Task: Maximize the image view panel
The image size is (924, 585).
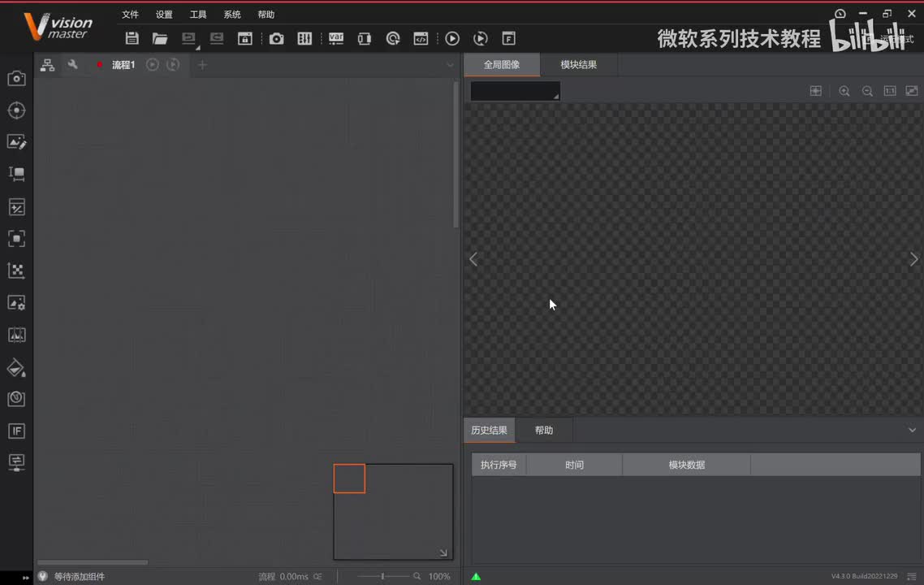Action: (x=912, y=91)
